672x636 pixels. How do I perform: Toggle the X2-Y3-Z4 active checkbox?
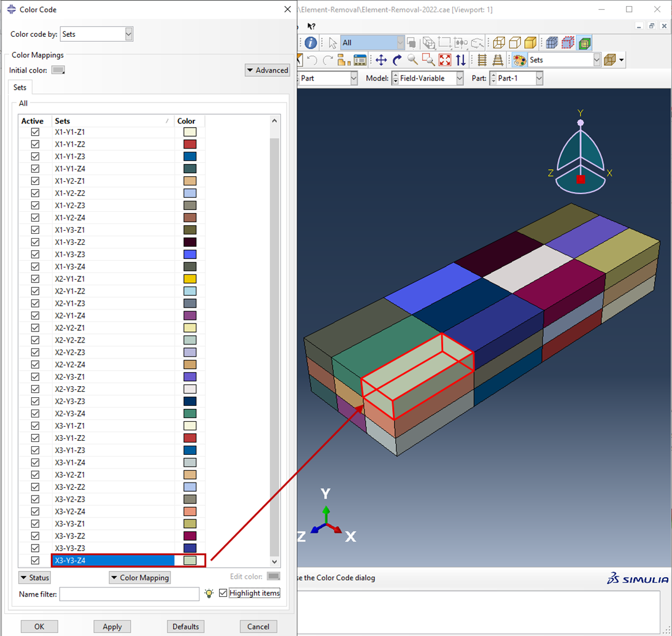(35, 414)
